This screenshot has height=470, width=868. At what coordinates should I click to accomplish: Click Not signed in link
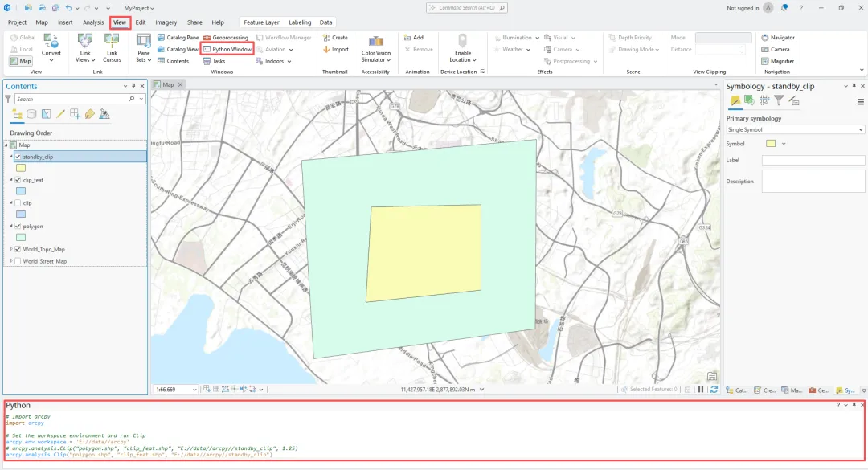tap(743, 8)
